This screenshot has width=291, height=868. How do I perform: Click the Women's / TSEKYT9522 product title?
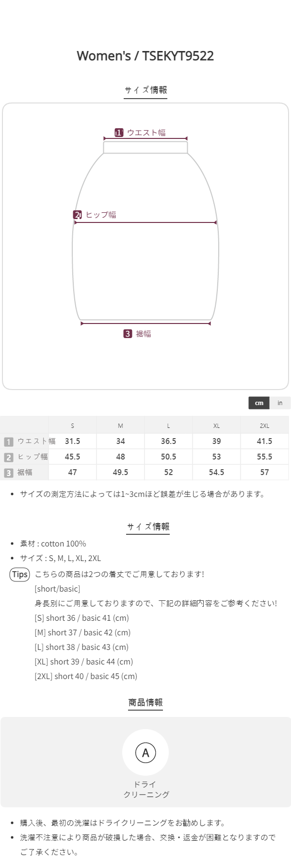pyautogui.click(x=145, y=56)
